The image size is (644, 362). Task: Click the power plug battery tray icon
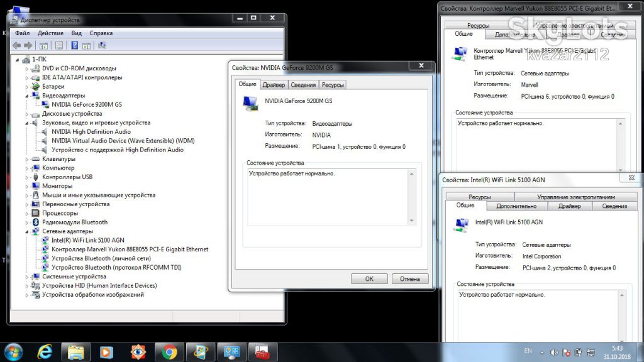(x=579, y=352)
